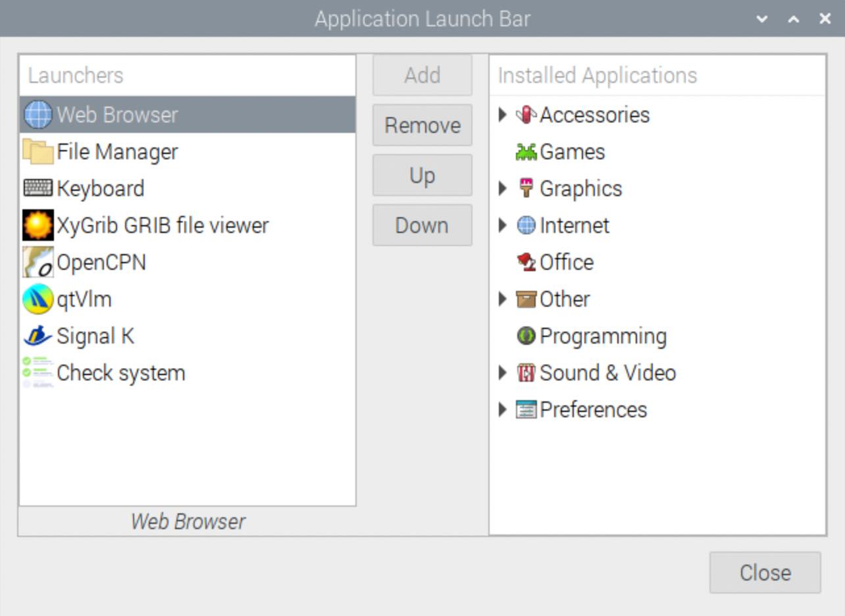Click the Keyboard launcher icon
The width and height of the screenshot is (845, 616).
(38, 188)
